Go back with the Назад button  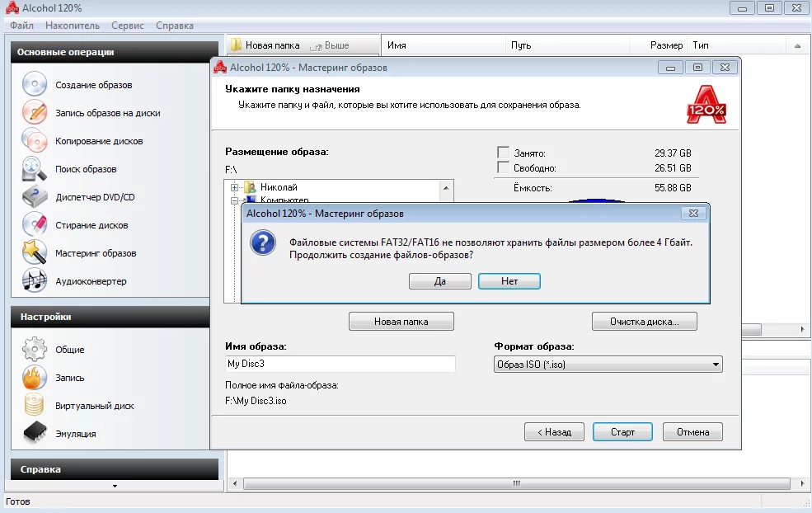click(x=554, y=431)
